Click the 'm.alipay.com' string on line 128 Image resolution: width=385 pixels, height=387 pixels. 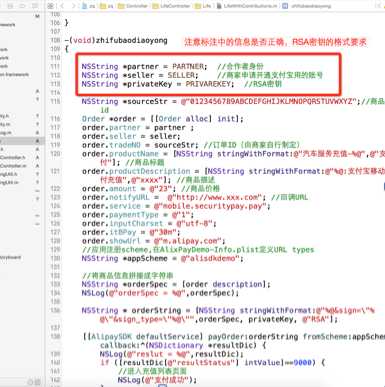click(188, 241)
